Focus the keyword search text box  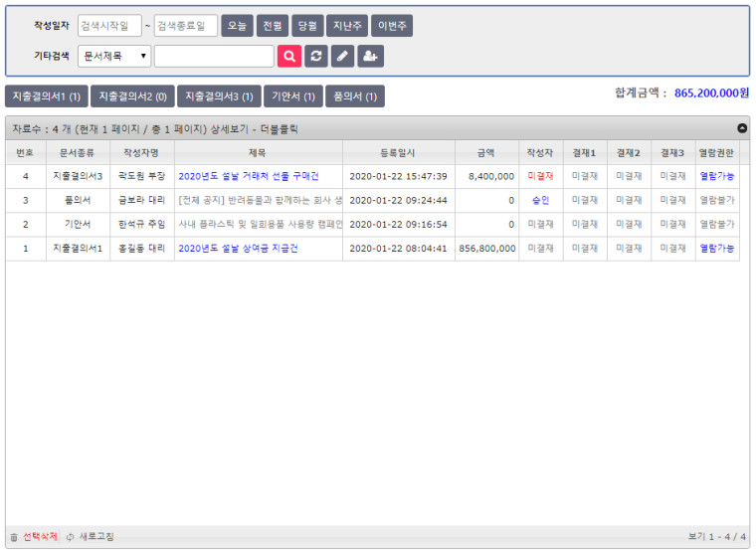[x=214, y=57]
